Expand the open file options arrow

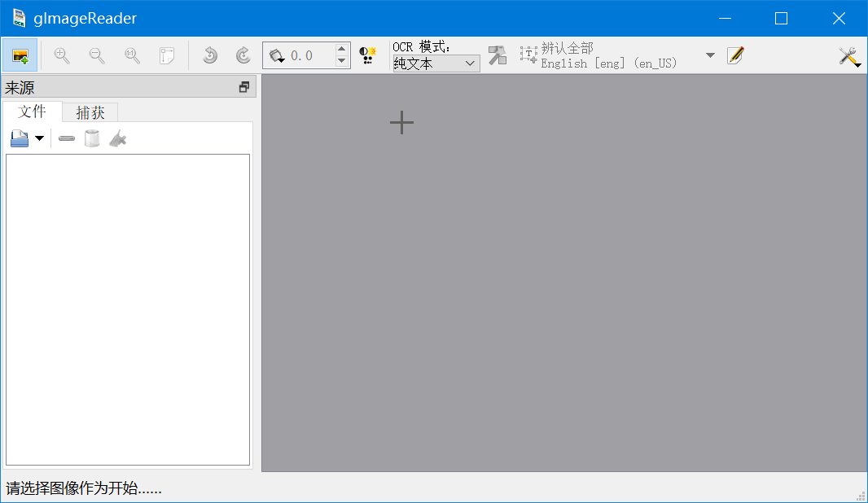38,138
